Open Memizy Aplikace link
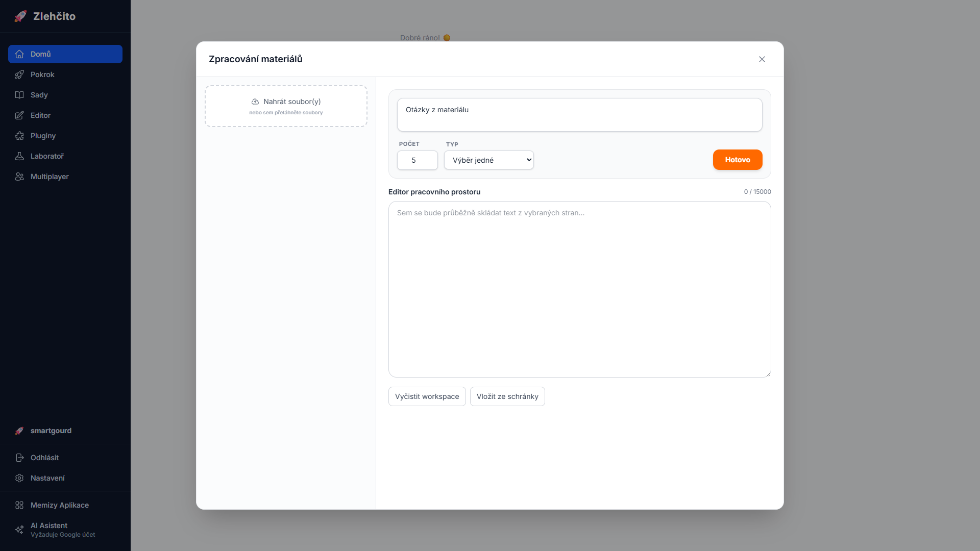Screen dimensions: 980x551 coord(65,505)
